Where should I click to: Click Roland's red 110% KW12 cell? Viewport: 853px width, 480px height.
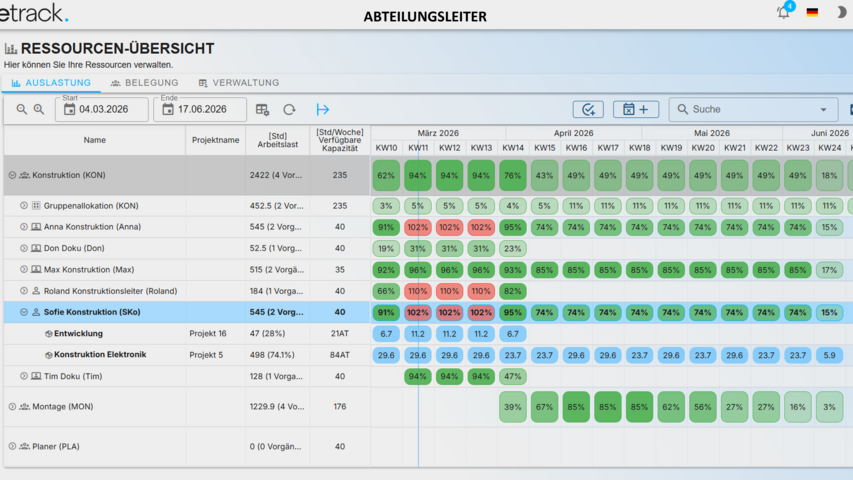(449, 291)
